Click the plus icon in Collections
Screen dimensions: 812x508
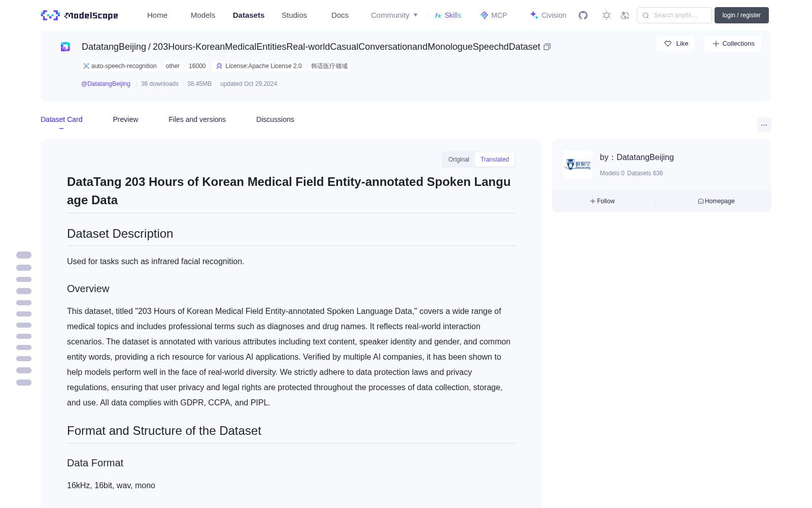[x=716, y=44]
